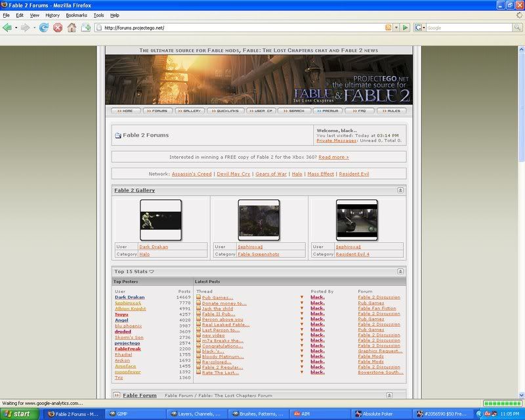Open Layers, Channels window from taskbar
The width and height of the screenshot is (525, 420).
click(x=198, y=414)
